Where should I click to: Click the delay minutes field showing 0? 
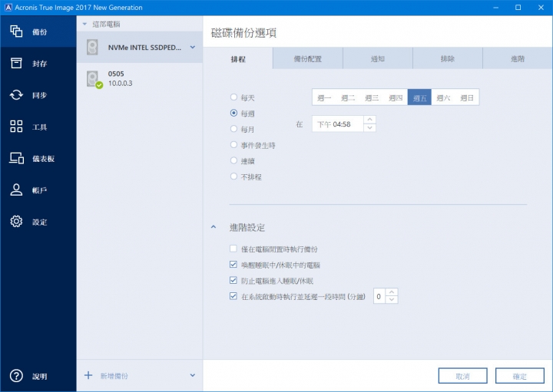(379, 296)
